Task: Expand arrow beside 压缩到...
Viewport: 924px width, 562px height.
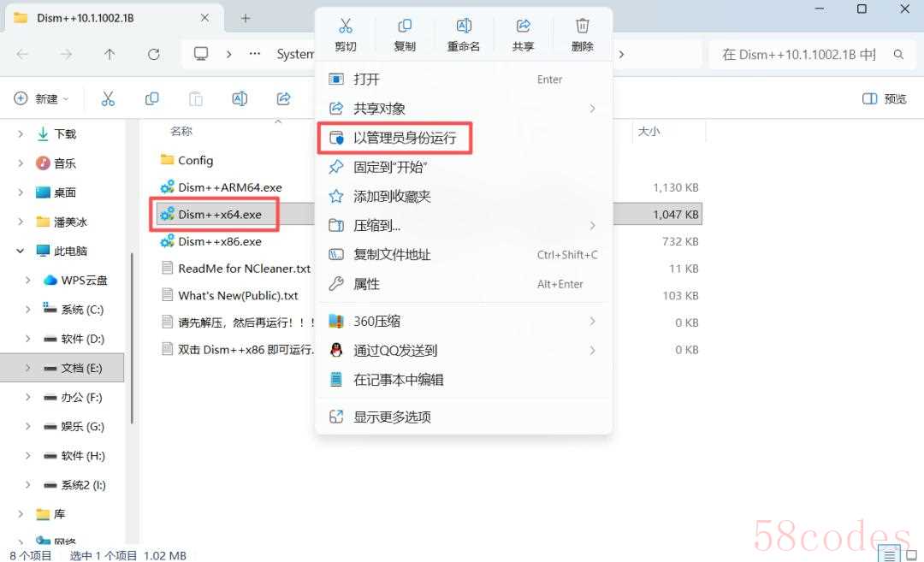Action: [592, 226]
